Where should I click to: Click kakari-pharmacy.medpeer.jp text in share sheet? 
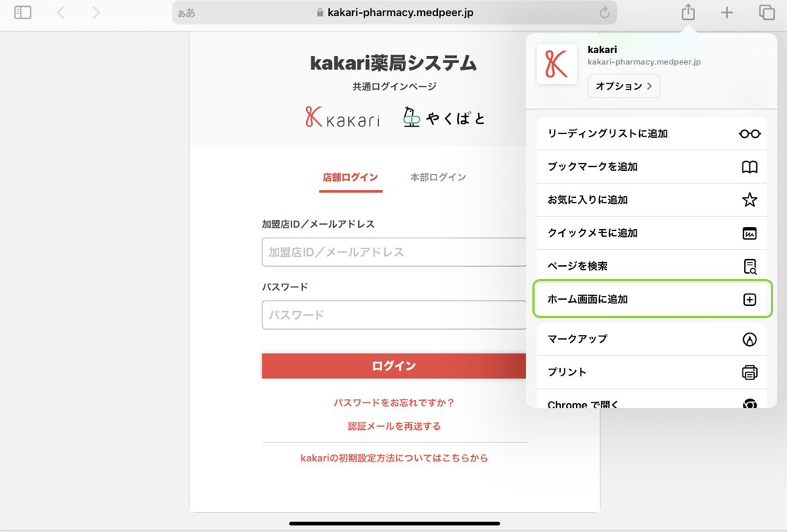(x=644, y=62)
